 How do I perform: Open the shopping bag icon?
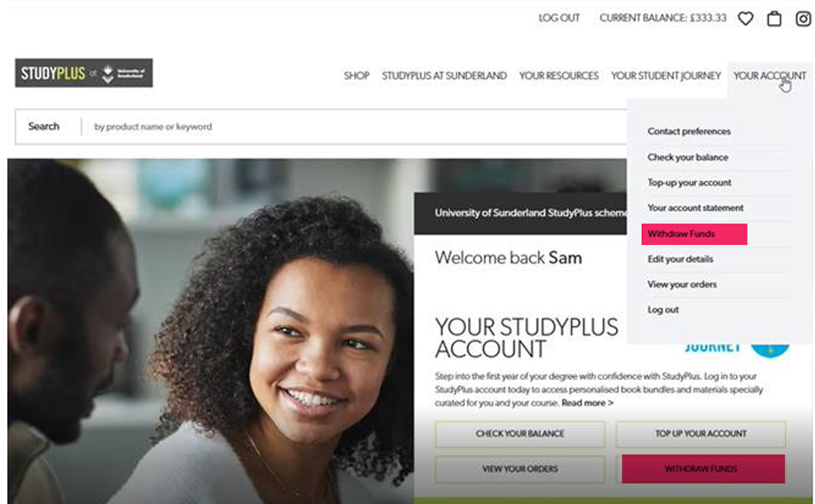point(774,19)
